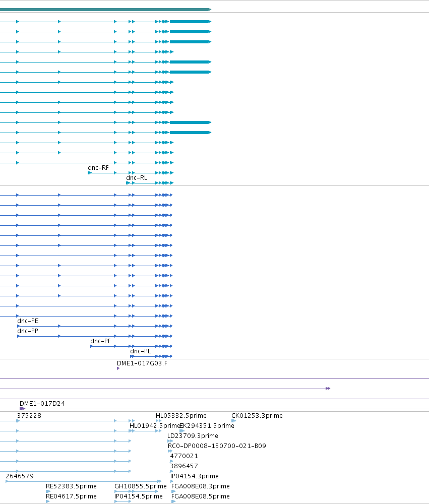Click the CK01253.3prime EST label

257,416
